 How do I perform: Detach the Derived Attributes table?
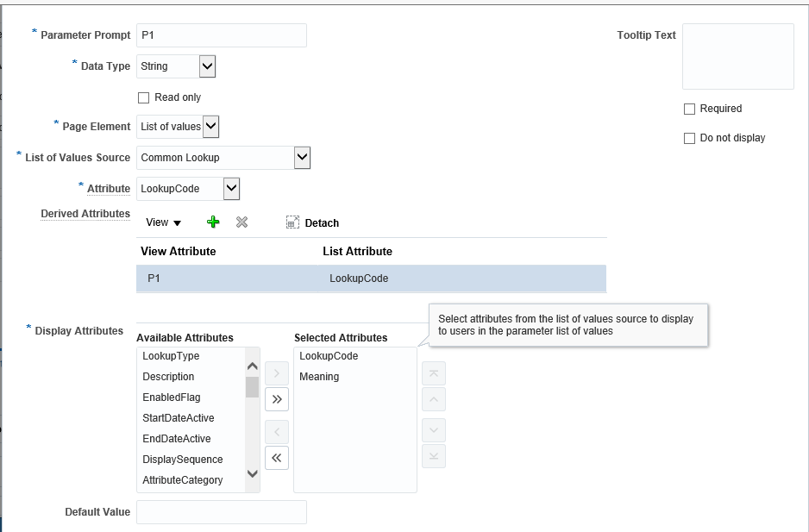click(311, 222)
